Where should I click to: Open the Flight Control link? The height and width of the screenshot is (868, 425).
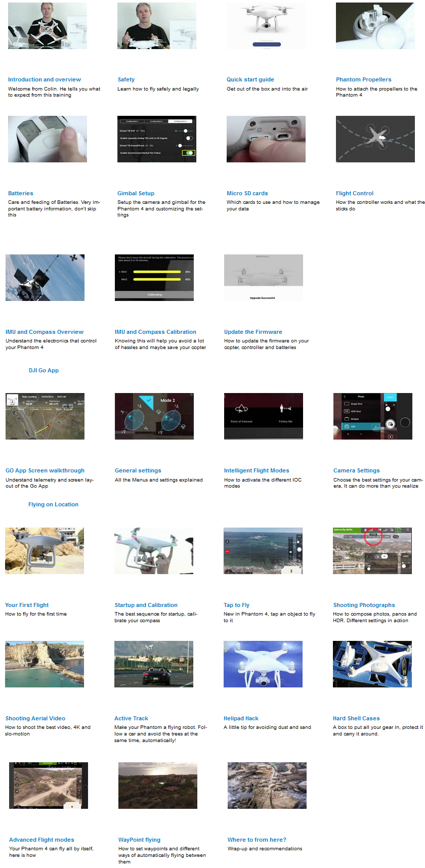[x=355, y=193]
